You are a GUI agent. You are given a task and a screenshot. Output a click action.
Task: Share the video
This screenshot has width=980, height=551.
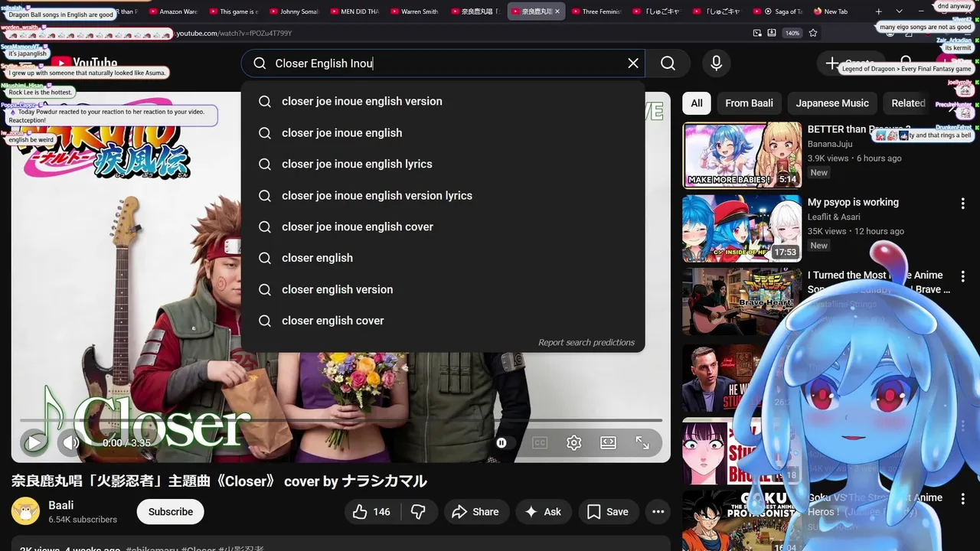(x=475, y=512)
